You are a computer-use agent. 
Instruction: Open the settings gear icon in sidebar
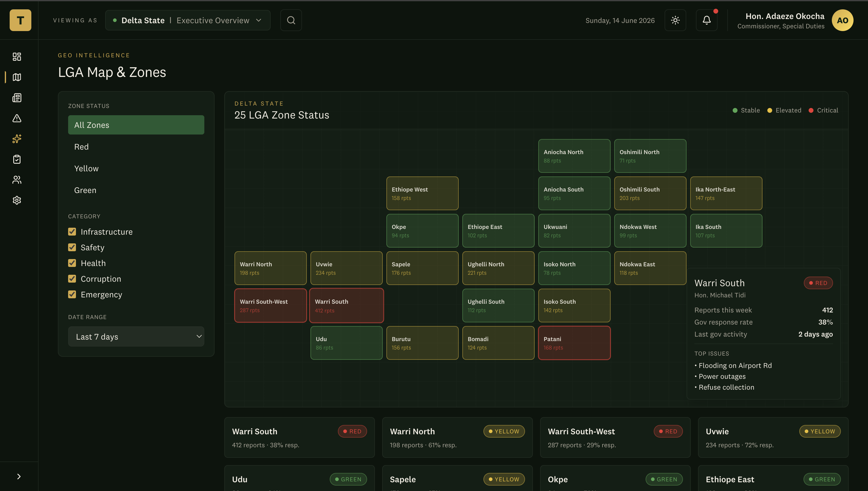pos(17,200)
